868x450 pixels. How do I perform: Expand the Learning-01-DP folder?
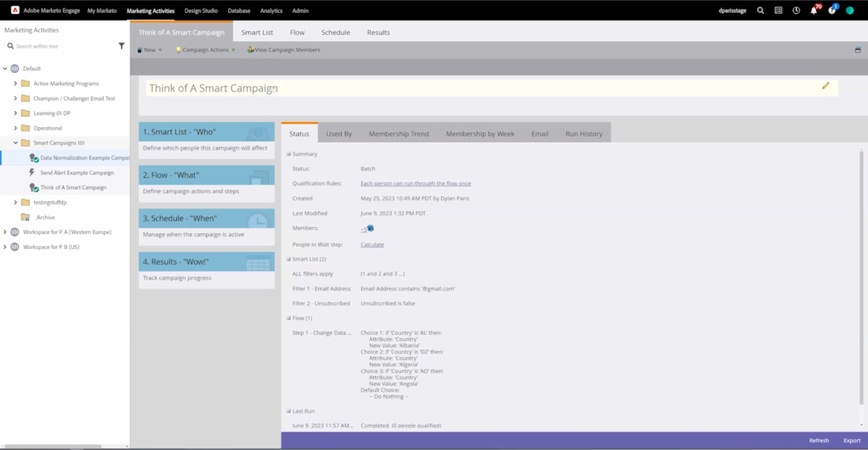click(15, 113)
